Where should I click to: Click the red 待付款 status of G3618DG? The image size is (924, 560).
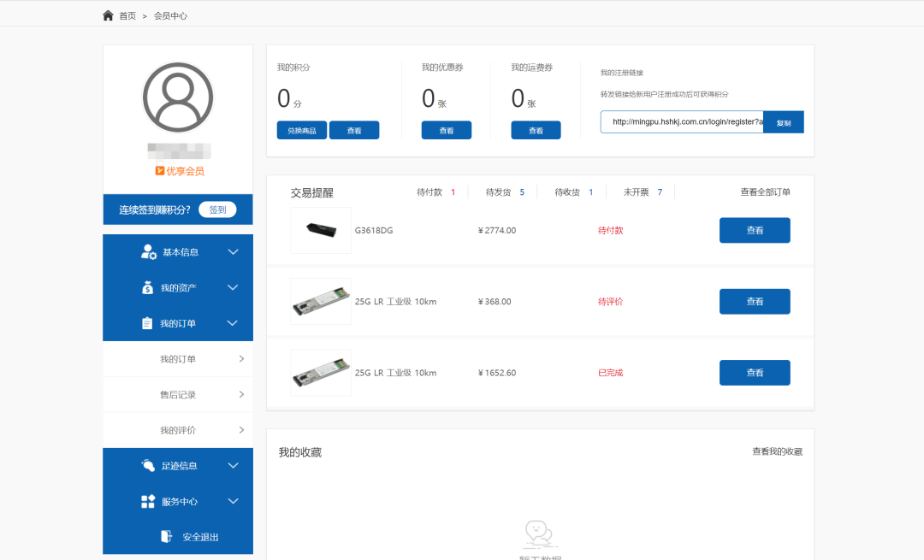coord(611,230)
